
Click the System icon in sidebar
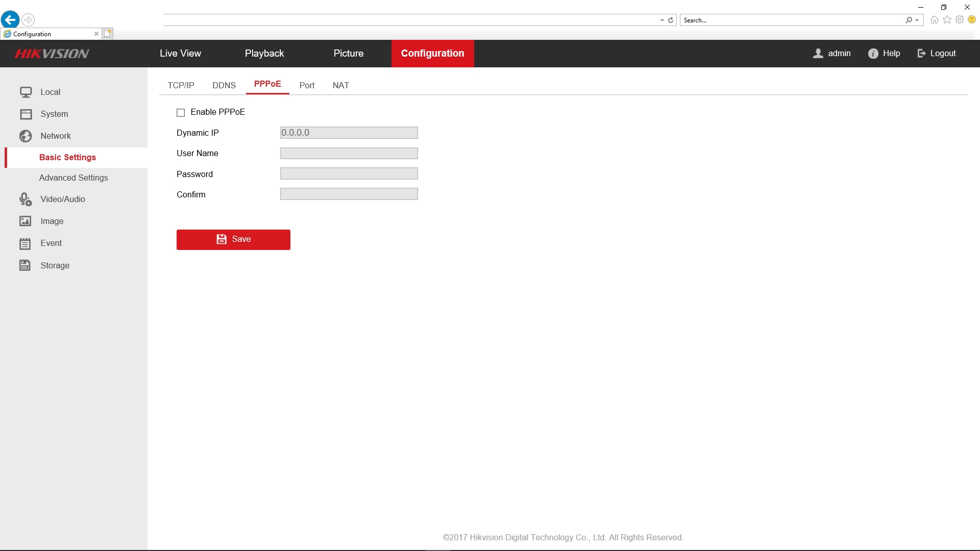pos(26,114)
